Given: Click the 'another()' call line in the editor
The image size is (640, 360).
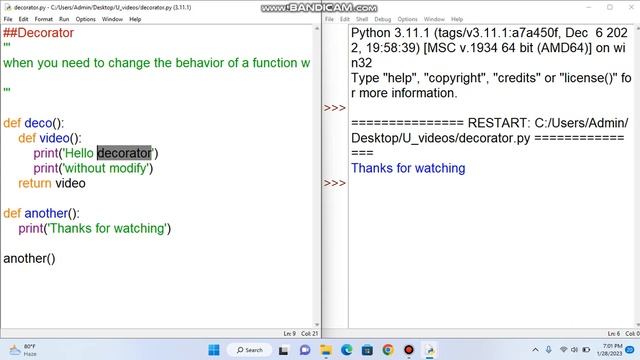Looking at the screenshot, I should (29, 258).
